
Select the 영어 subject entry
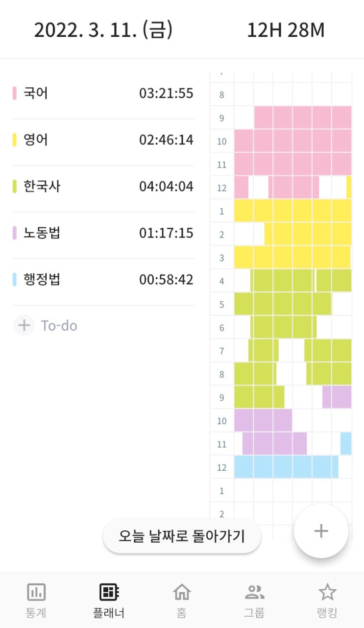click(x=103, y=140)
